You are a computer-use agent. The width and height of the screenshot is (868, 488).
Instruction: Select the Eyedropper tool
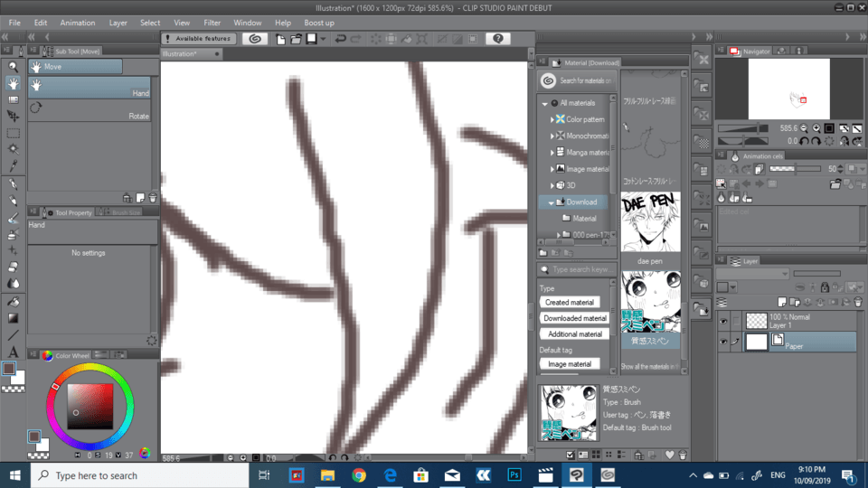tap(13, 165)
